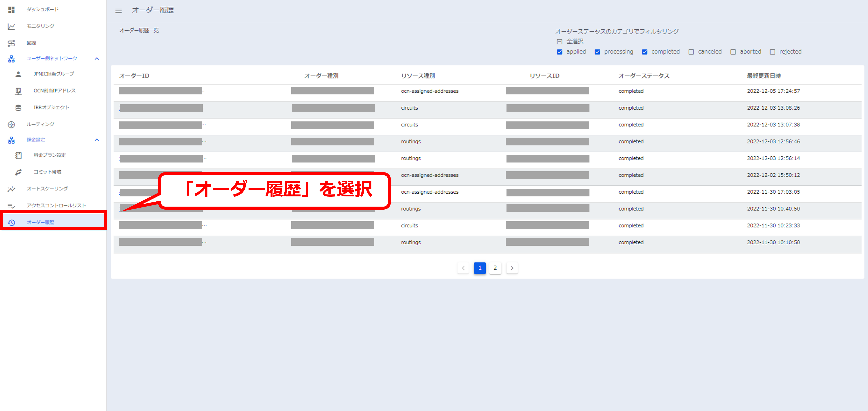The height and width of the screenshot is (411, 868).
Task: Toggle the hamburger menu icon
Action: tap(118, 11)
